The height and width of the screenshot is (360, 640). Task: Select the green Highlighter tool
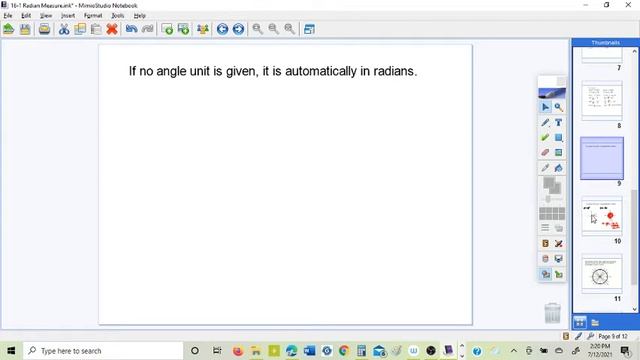tap(545, 138)
